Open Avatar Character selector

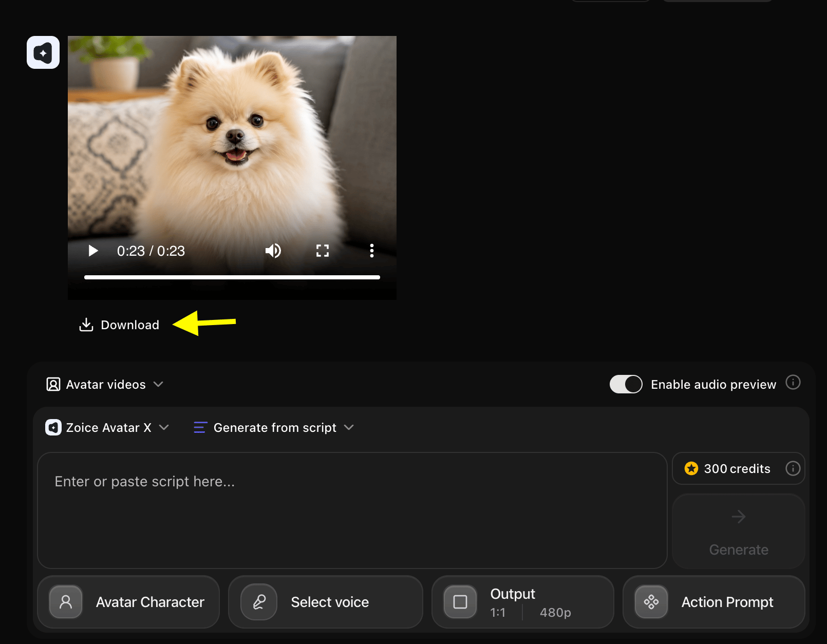click(x=128, y=602)
